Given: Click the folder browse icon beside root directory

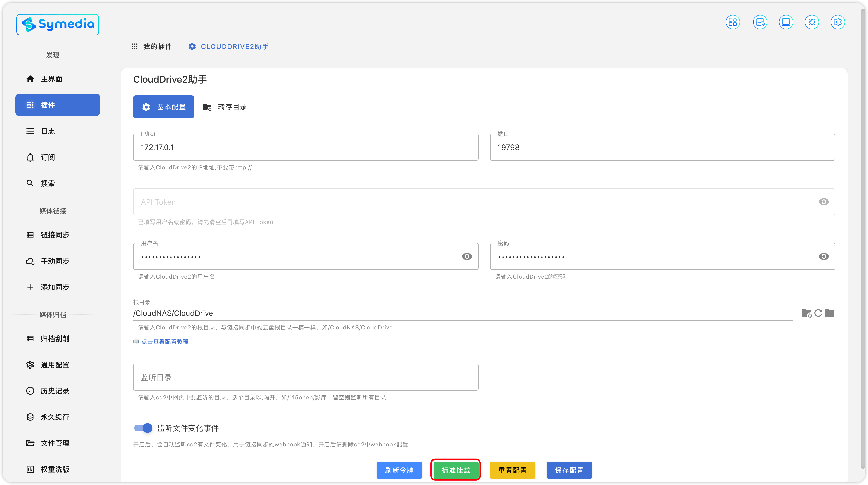Looking at the screenshot, I should [830, 313].
